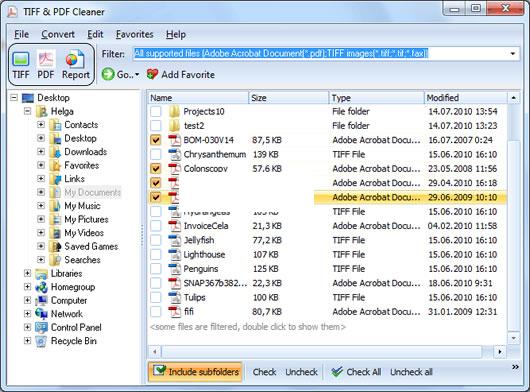Click the My Music folder icon

tap(55, 206)
